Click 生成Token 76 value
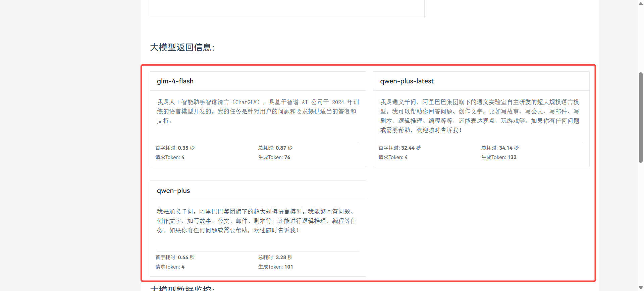This screenshot has height=291, width=644. pos(274,157)
